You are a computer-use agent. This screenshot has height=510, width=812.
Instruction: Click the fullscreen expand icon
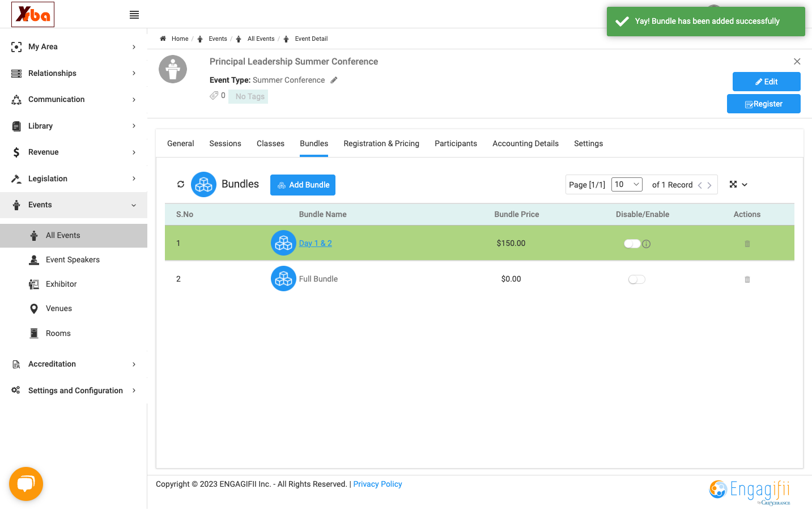(733, 184)
